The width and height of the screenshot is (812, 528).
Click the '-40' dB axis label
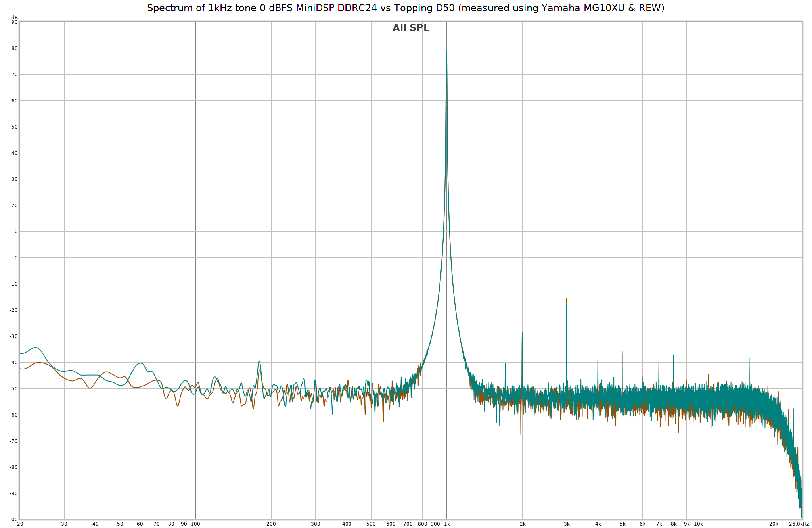point(14,363)
